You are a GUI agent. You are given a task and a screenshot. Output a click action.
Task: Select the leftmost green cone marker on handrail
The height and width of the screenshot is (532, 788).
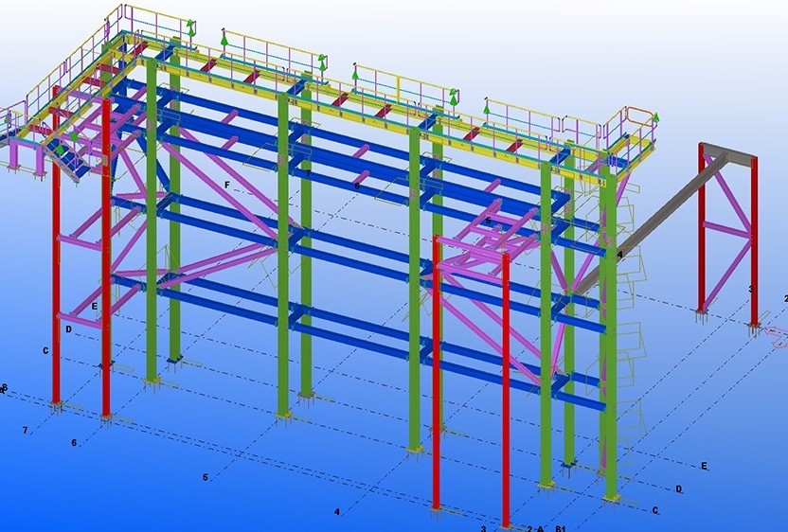(190, 27)
